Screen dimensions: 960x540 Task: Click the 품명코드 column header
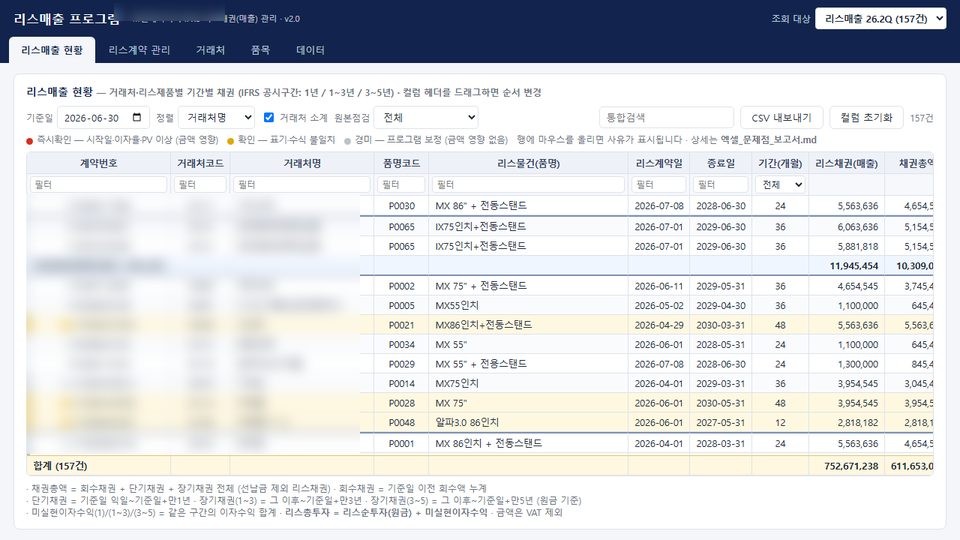pyautogui.click(x=401, y=163)
